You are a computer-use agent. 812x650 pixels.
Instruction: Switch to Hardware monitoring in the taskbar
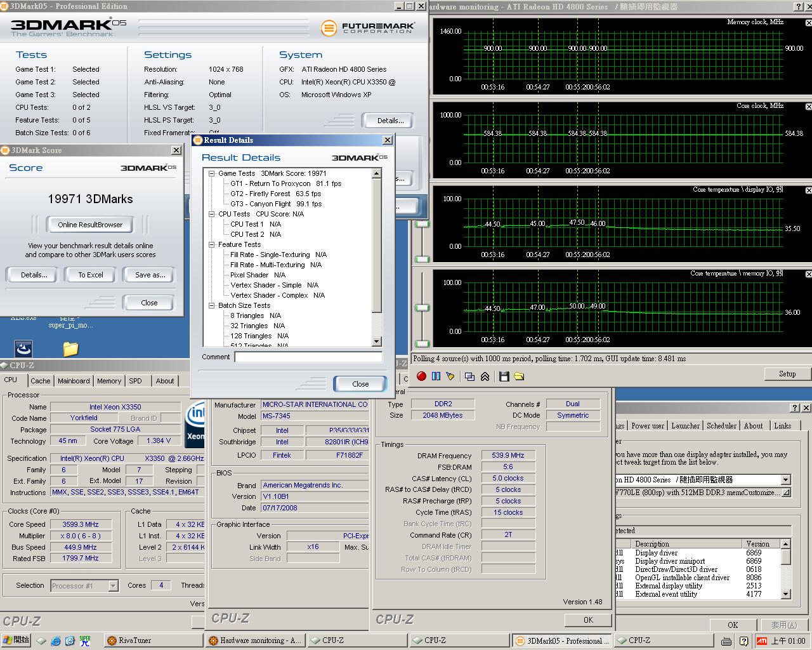click(255, 640)
